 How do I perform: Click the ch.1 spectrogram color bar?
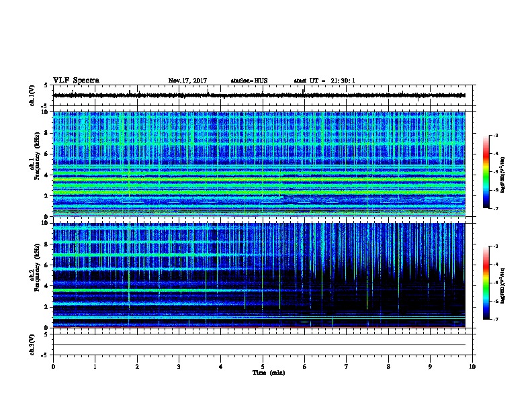coord(486,172)
